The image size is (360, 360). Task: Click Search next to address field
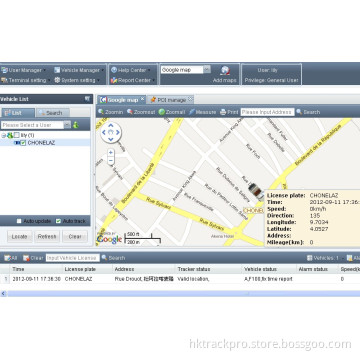308,112
